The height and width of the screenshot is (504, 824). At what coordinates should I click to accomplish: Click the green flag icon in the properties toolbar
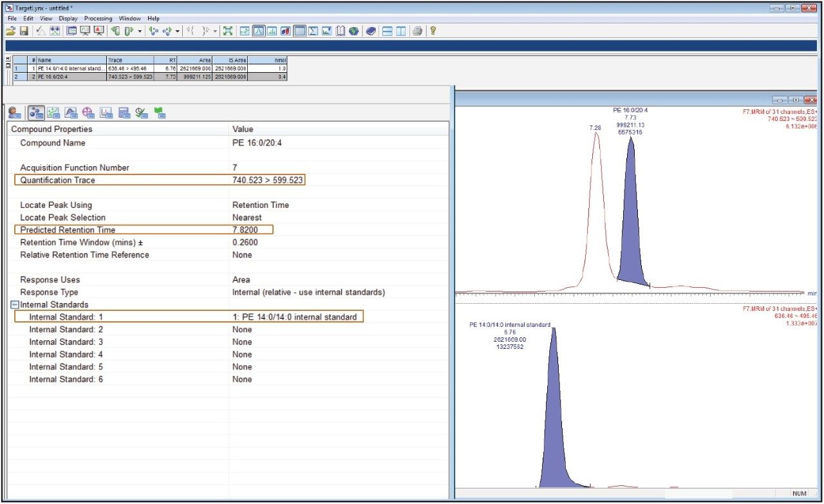[161, 113]
